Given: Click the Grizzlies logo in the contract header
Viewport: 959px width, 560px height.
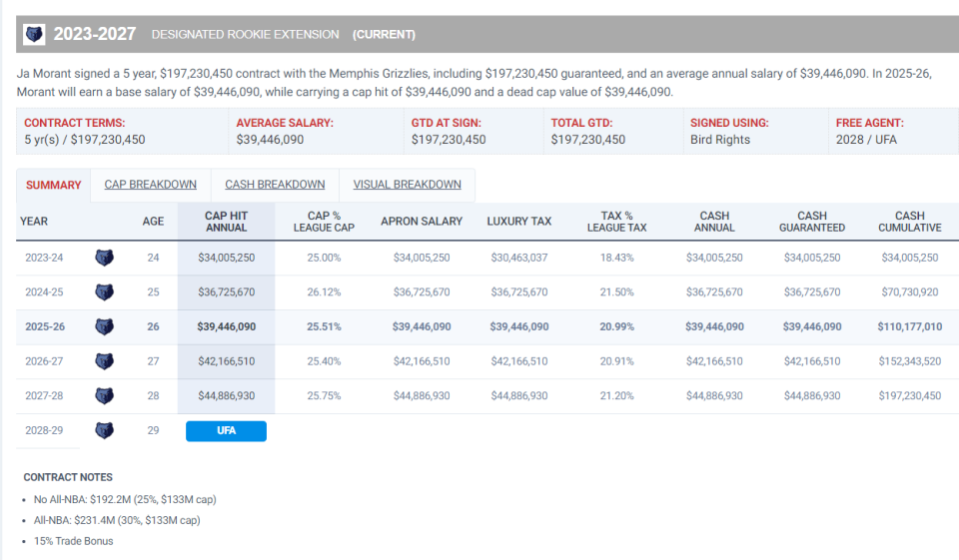Looking at the screenshot, I should 35,34.
